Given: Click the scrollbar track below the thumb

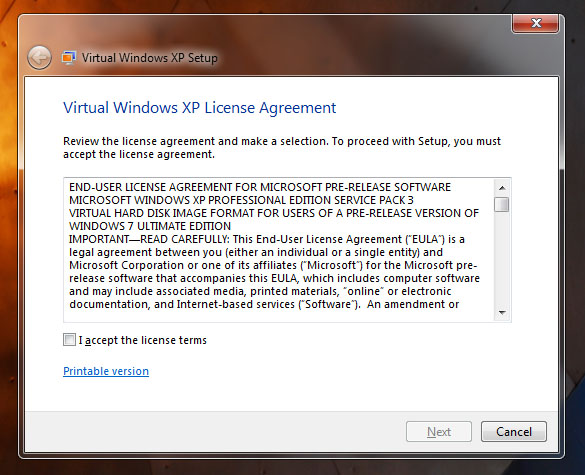Looking at the screenshot, I should (502, 259).
